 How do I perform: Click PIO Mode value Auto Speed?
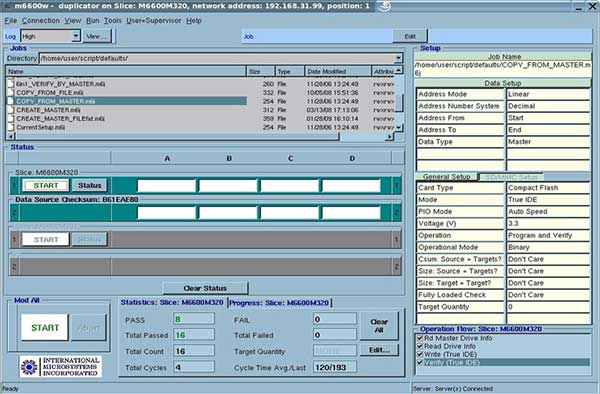tap(548, 212)
